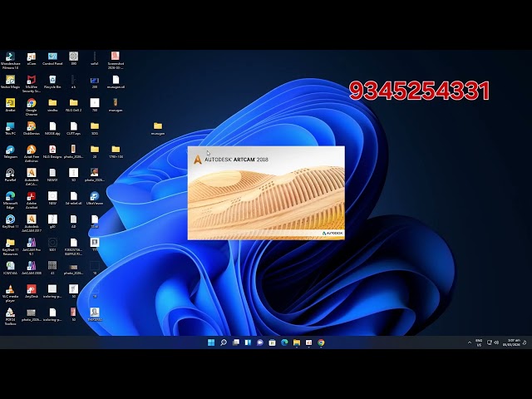Open Task View on the taskbar
Viewport: 532px width, 399px height.
tap(235, 342)
